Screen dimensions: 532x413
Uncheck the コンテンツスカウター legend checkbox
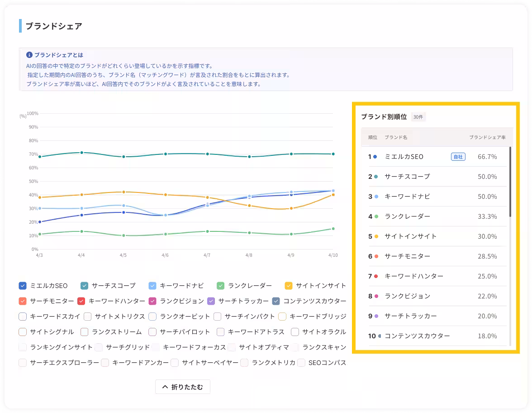click(x=276, y=301)
